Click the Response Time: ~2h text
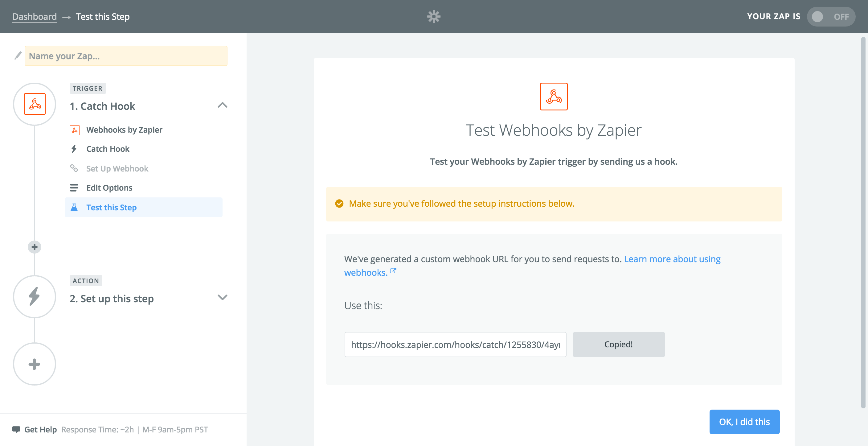Screen dimensions: 868x446 (97, 429)
